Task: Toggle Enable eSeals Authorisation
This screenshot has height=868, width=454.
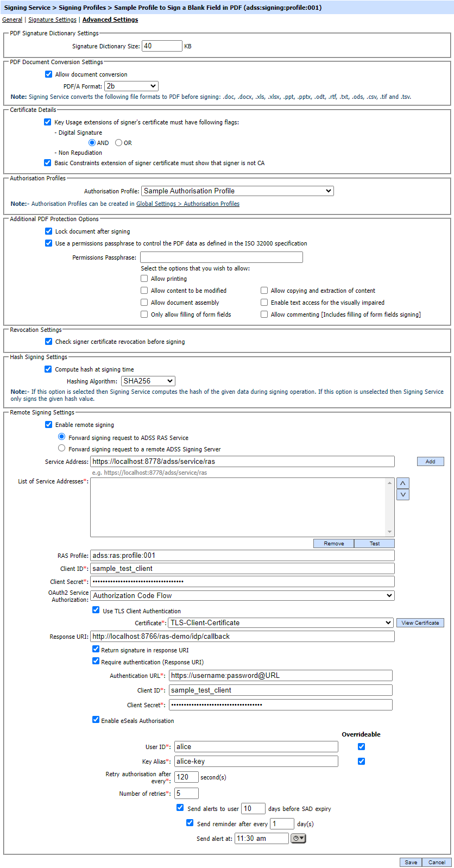Action: tap(96, 720)
